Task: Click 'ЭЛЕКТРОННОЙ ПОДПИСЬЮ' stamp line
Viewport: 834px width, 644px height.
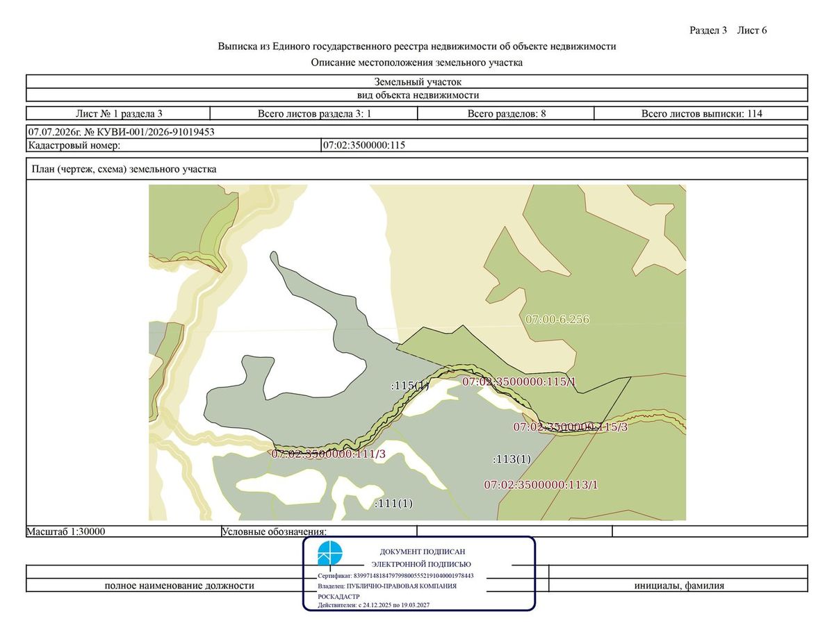Action: click(x=421, y=564)
